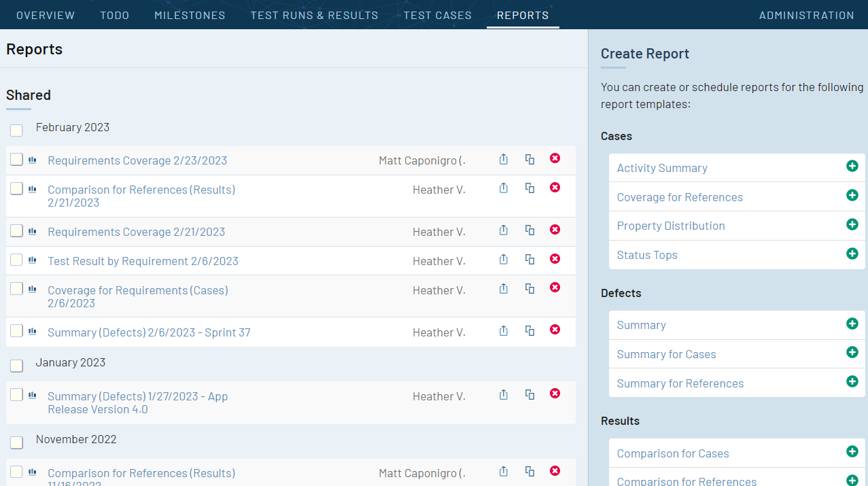This screenshot has width=868, height=486.
Task: Share Comparison for References 2/21/2023 report
Action: pos(504,188)
